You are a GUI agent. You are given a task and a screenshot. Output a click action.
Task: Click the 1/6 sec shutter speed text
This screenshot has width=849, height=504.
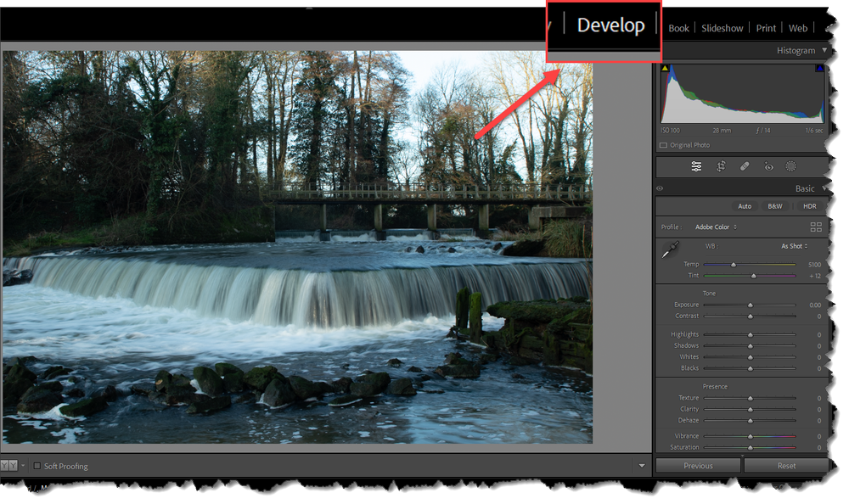pyautogui.click(x=814, y=131)
